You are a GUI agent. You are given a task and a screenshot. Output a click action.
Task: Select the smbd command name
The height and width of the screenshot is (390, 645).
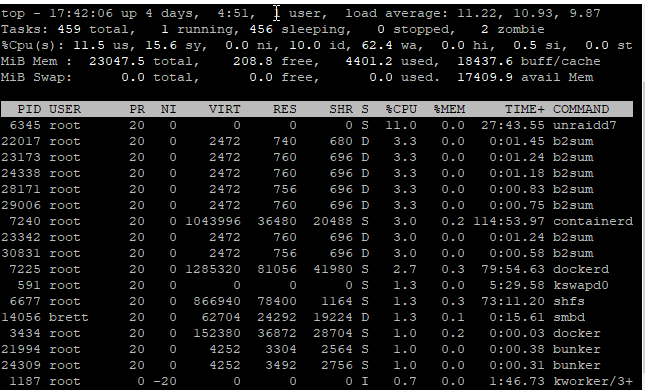coord(569,318)
